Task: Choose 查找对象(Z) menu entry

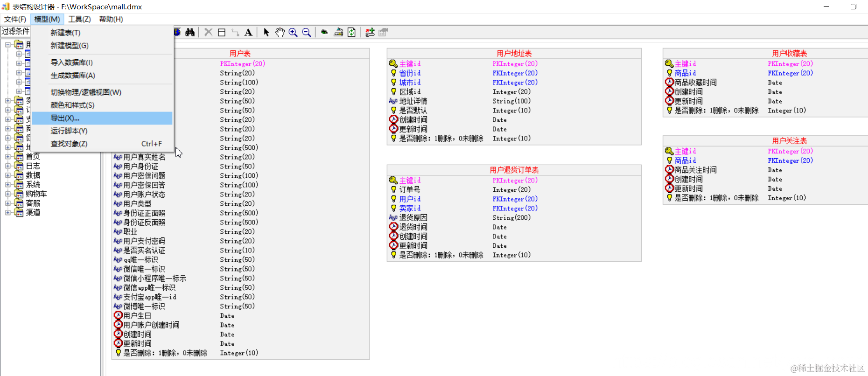Action: click(103, 144)
